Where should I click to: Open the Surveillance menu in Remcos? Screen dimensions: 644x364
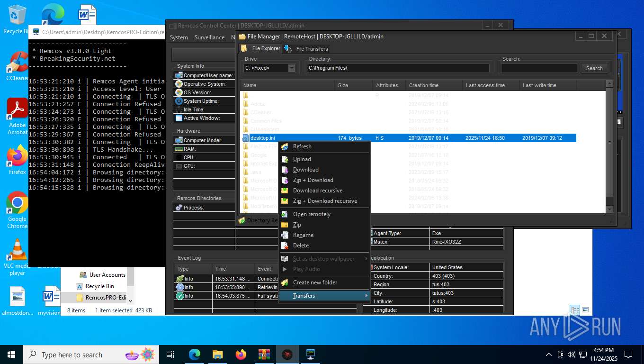(210, 37)
